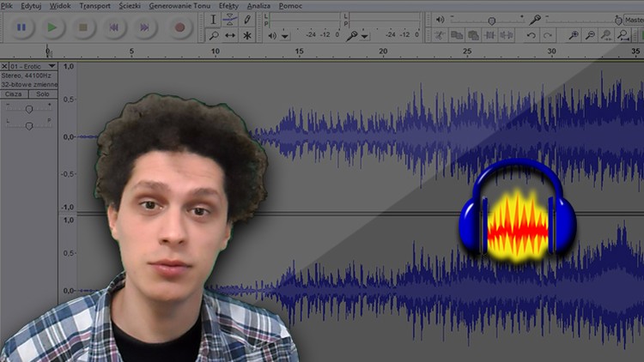Open the Transport menu
Viewport: 644px width, 362px height.
(x=94, y=6)
